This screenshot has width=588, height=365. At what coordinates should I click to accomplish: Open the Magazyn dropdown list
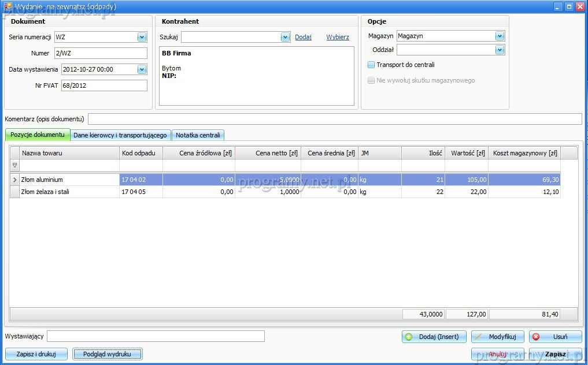click(500, 36)
